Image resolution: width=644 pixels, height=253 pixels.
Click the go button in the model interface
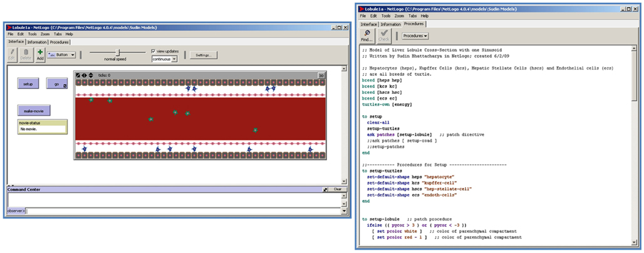pos(56,83)
